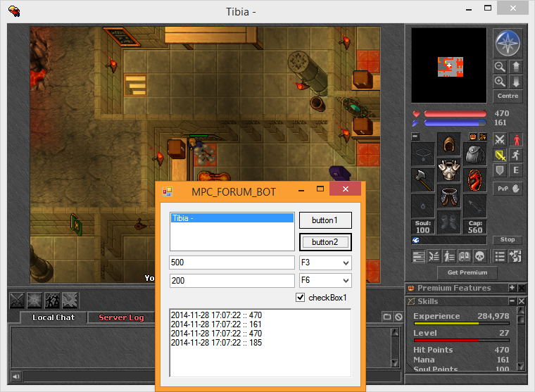The width and height of the screenshot is (535, 392).
Task: Click the empty boots slot
Action: (x=448, y=222)
